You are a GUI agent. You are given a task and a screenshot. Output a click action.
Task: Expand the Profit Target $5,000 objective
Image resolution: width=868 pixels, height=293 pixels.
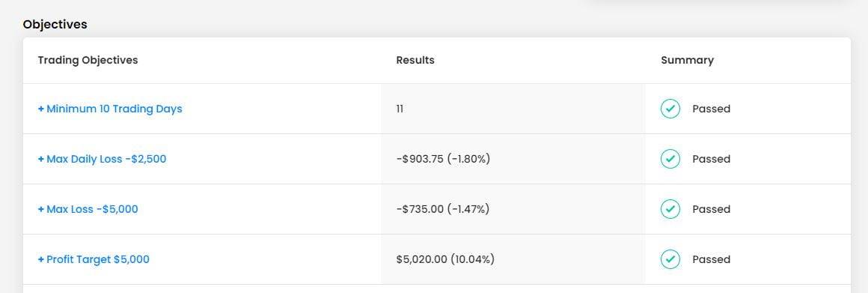[94, 259]
